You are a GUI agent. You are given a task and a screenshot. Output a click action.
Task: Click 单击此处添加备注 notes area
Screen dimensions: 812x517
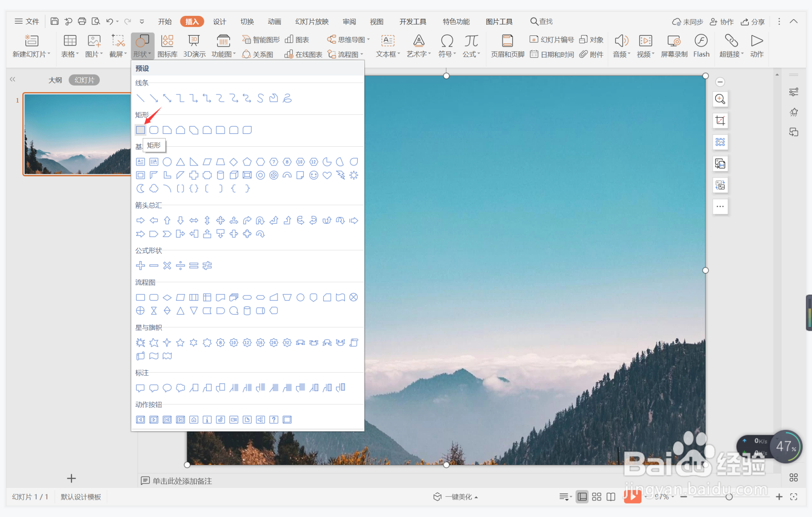[x=182, y=481]
